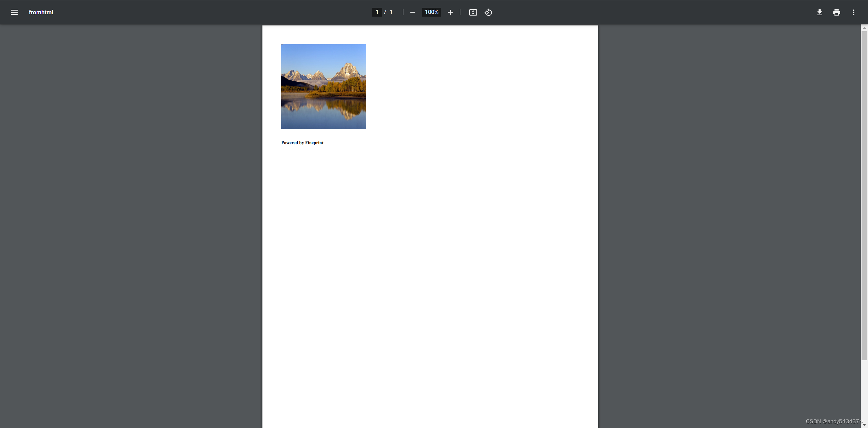Click the scrollbar down arrow
This screenshot has height=428, width=868.
tap(864, 425)
